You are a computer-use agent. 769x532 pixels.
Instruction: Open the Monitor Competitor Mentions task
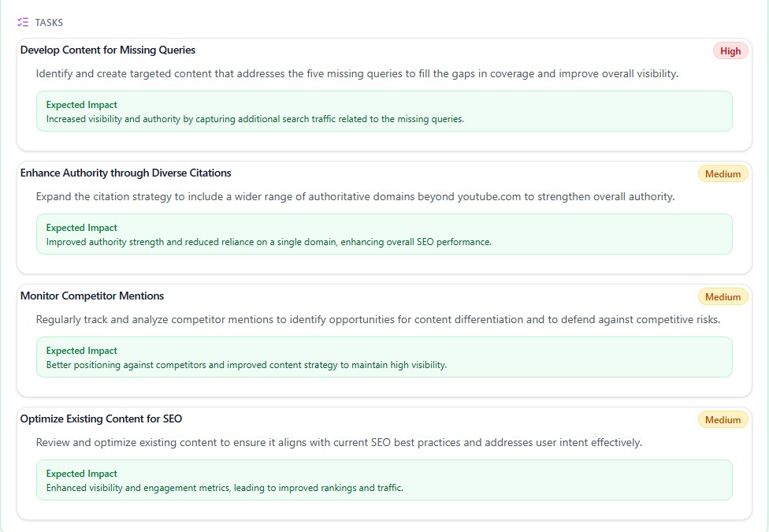[92, 296]
